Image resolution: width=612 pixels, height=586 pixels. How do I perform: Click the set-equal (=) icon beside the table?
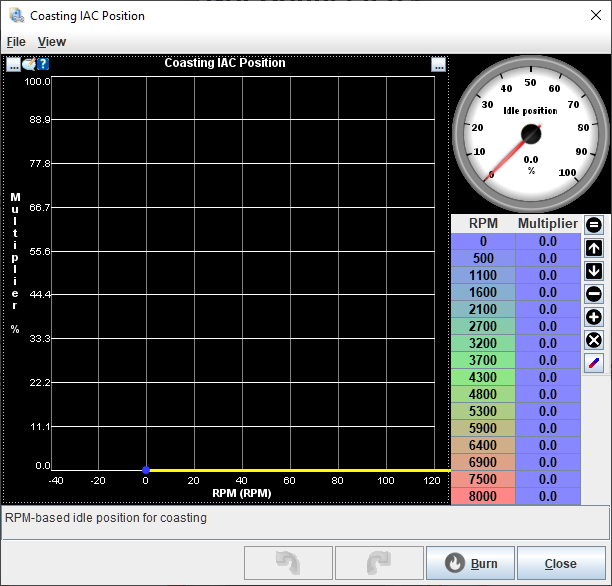(594, 226)
